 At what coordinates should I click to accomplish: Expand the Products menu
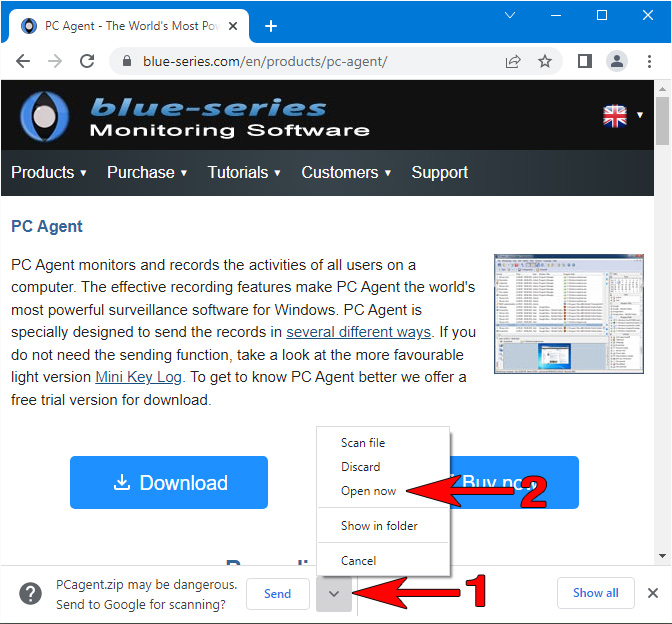49,172
